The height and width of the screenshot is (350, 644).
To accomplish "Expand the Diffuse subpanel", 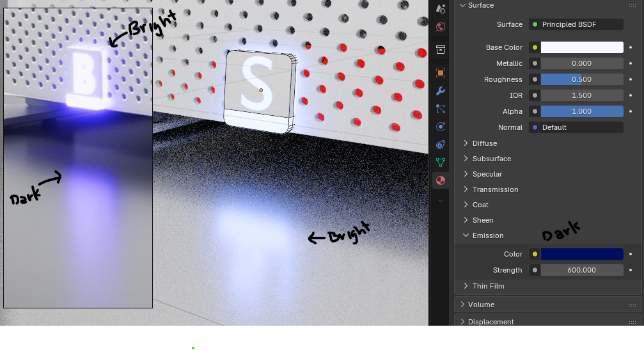I will pyautogui.click(x=466, y=143).
